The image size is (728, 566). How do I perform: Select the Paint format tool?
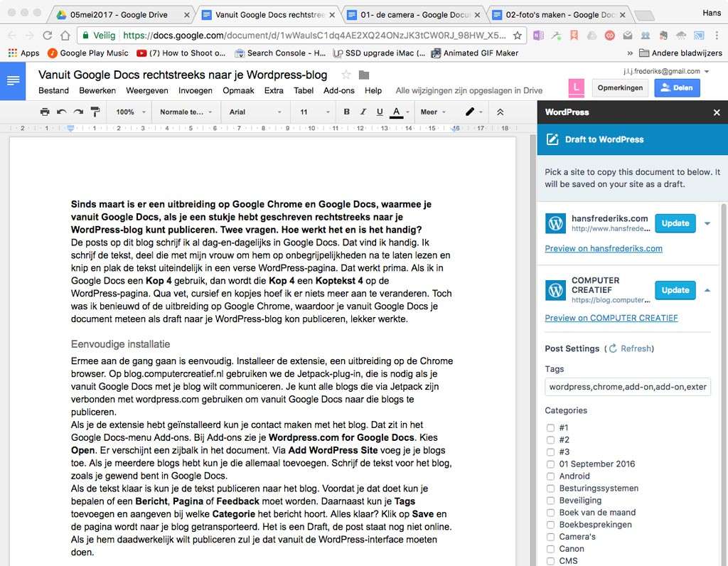coord(95,112)
